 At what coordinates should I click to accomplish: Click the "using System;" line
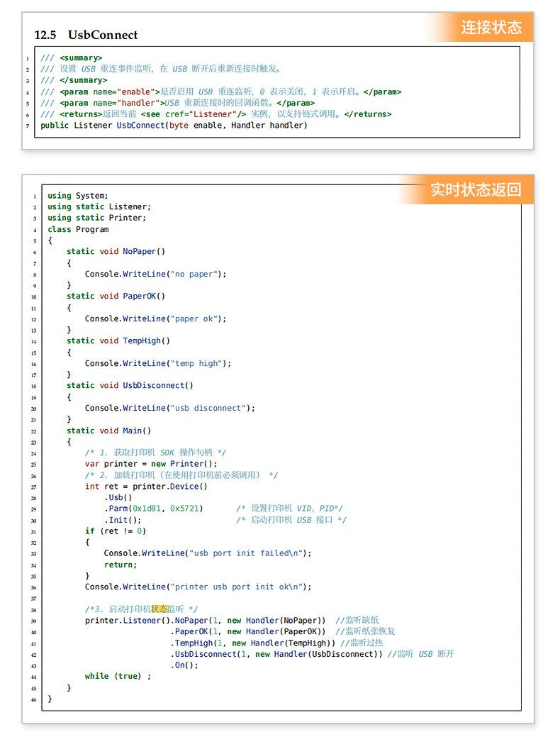click(78, 196)
